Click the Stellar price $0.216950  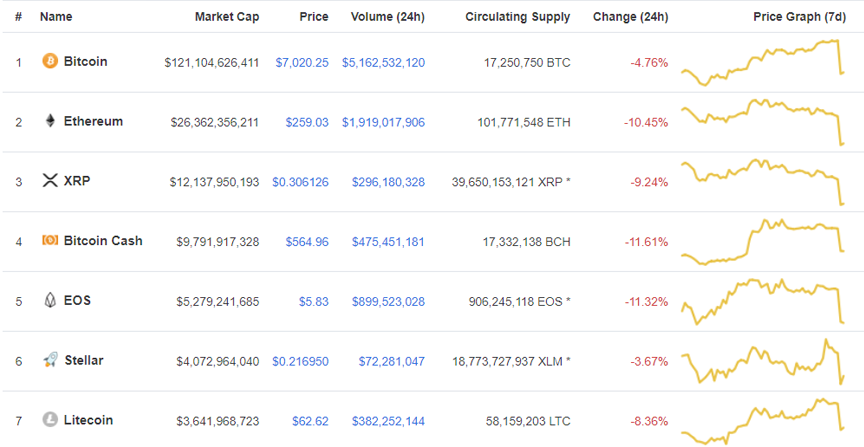[300, 360]
